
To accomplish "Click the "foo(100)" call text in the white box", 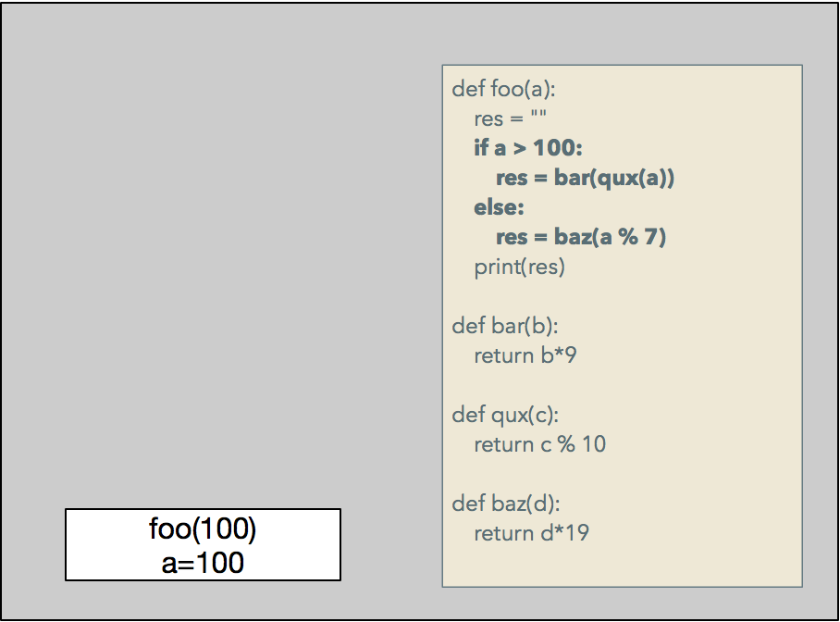I will (203, 529).
